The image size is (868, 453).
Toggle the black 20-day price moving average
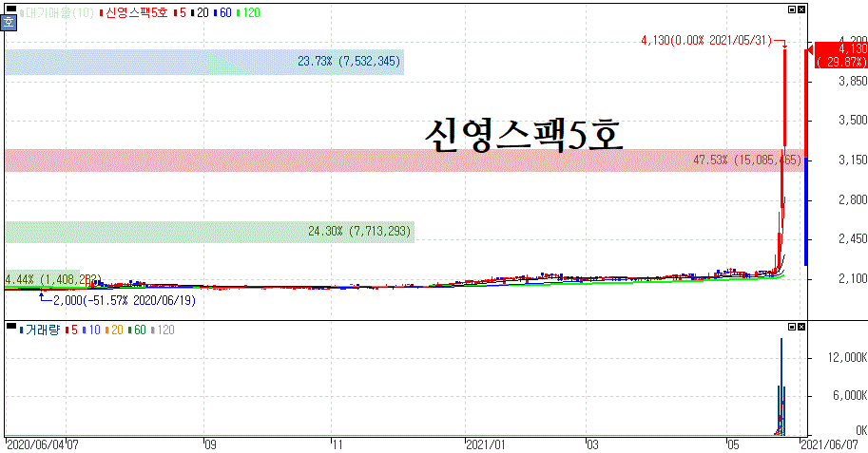point(200,12)
